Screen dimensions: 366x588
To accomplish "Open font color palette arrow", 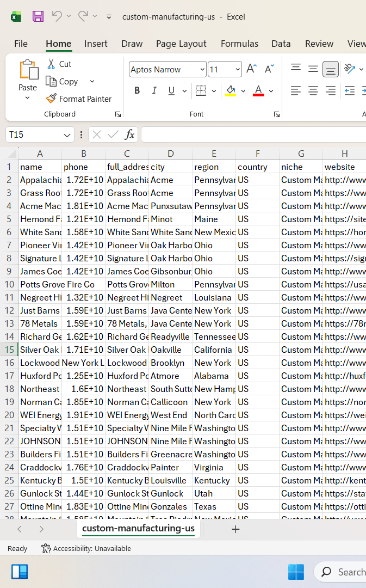I will (271, 91).
